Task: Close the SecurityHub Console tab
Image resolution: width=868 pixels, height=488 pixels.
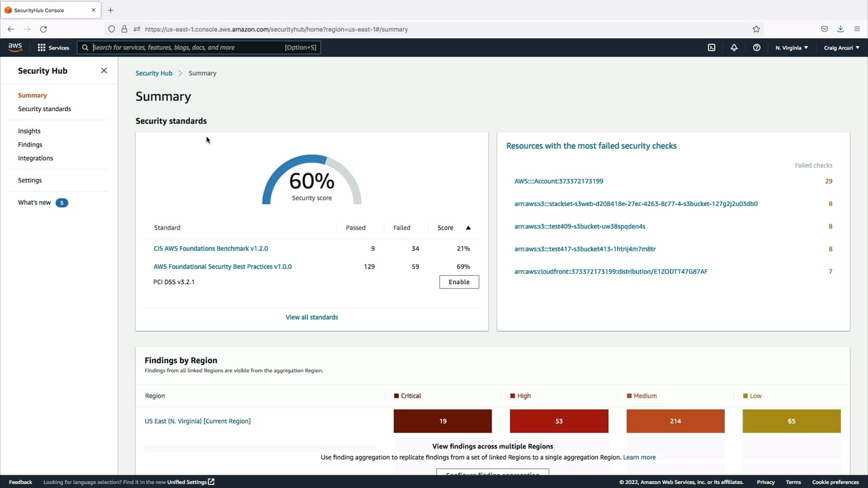Action: [94, 10]
